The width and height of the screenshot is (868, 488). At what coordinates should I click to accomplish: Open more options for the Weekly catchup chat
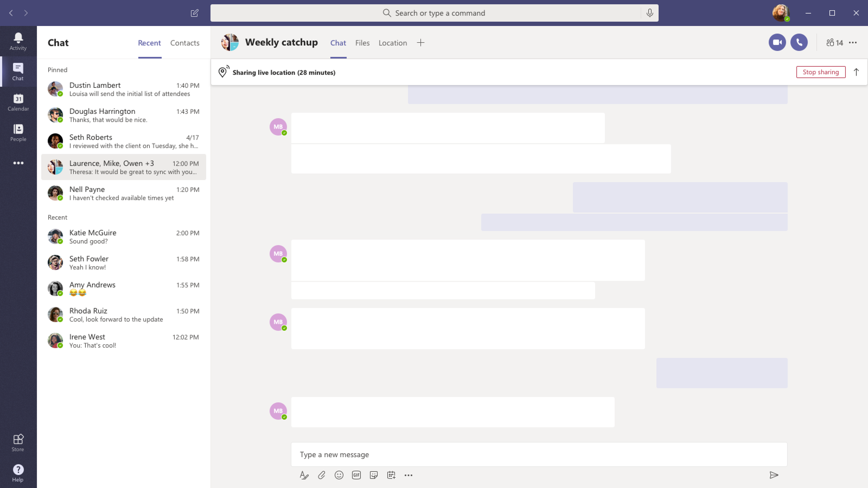pos(852,42)
